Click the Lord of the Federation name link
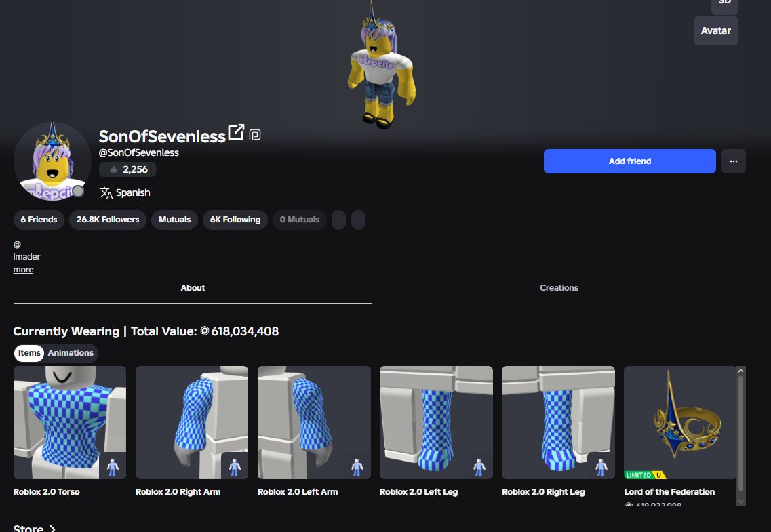The image size is (771, 532). tap(669, 492)
